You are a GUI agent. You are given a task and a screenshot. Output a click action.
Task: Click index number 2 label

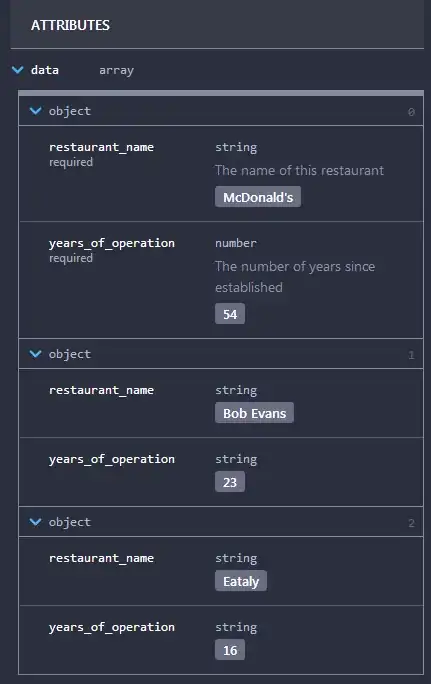click(x=411, y=523)
